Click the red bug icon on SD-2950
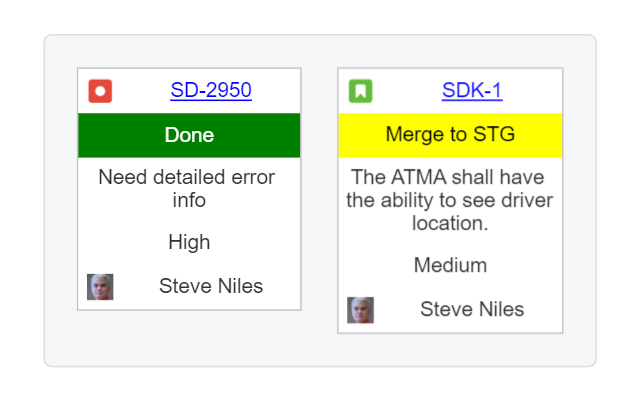This screenshot has height=406, width=630. pyautogui.click(x=100, y=91)
